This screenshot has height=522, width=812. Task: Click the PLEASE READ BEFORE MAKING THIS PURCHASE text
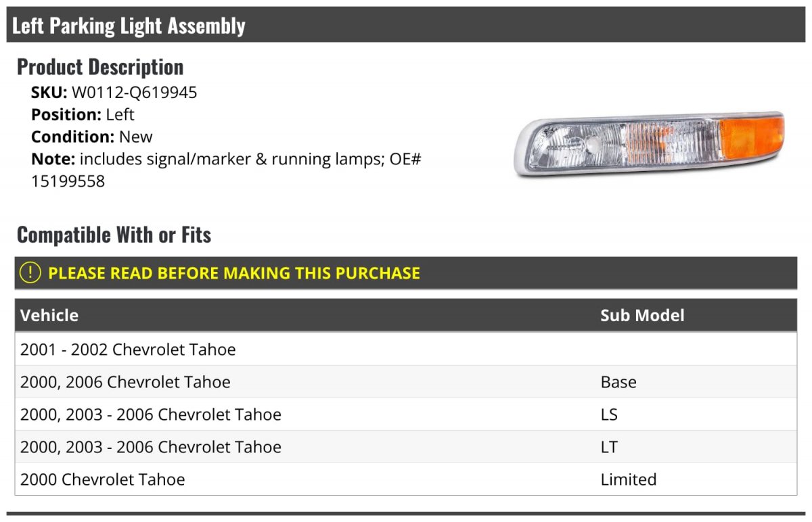pyautogui.click(x=234, y=273)
